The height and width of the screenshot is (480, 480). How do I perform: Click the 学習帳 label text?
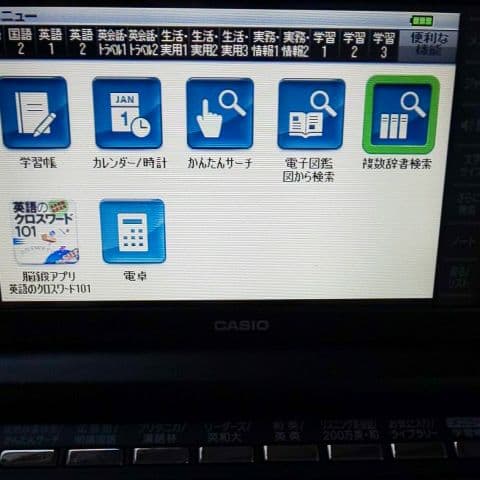pos(37,163)
